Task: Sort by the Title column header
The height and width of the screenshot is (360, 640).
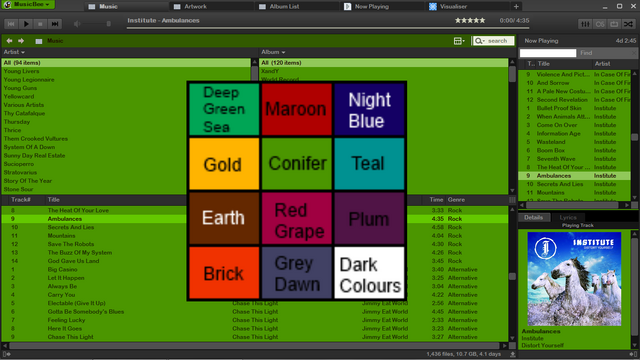Action: pyautogui.click(x=53, y=200)
